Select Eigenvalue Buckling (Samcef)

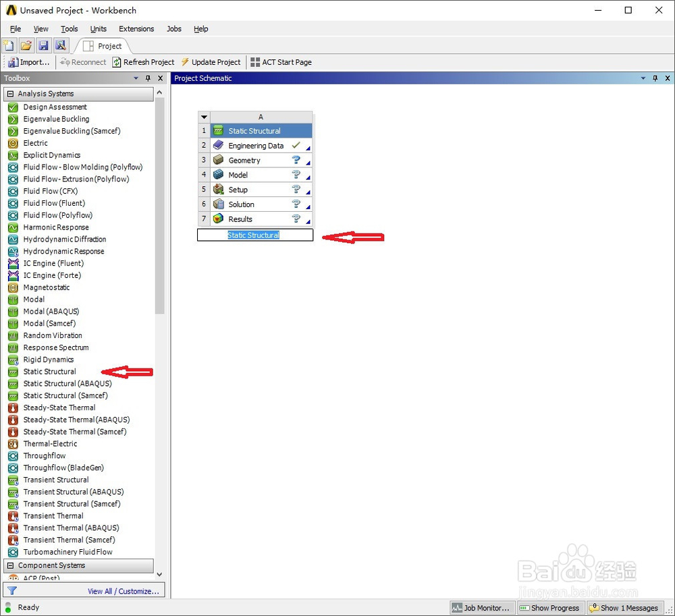(x=72, y=131)
